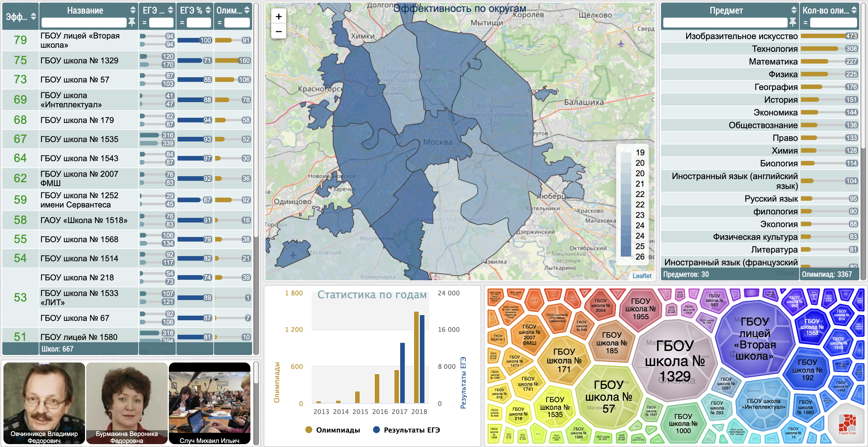Zoom out the map with minus button
Viewport: 868px width, 447px height.
[279, 31]
